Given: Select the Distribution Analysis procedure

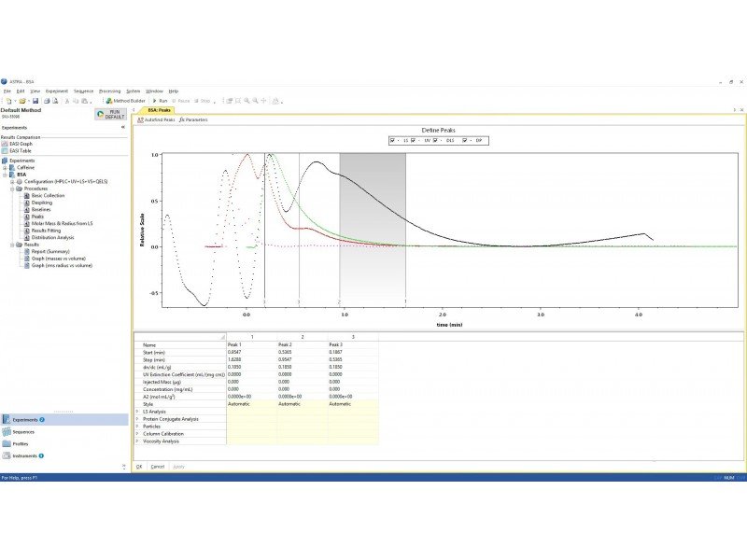Looking at the screenshot, I should pos(49,238).
